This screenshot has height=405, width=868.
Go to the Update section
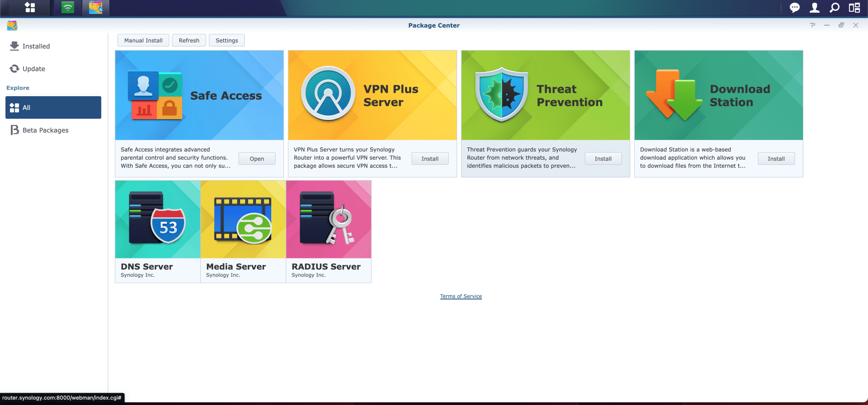pyautogui.click(x=33, y=69)
